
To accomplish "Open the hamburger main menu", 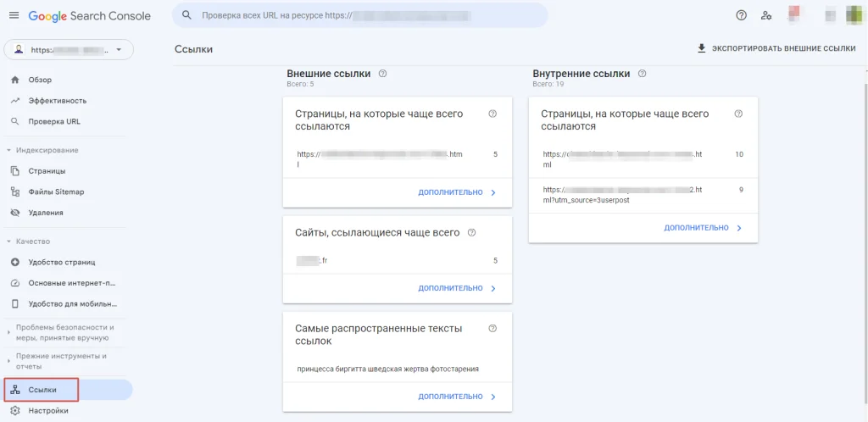I will point(14,15).
